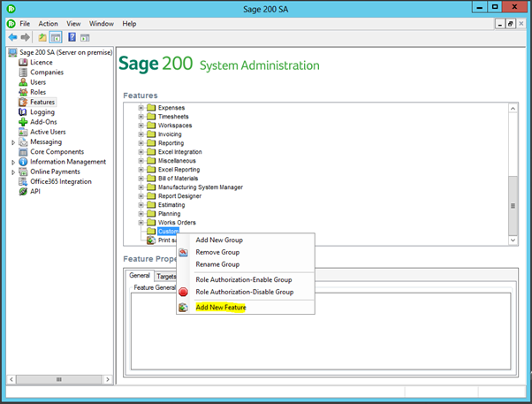Viewport: 532px width, 404px height.
Task: Open the Help menu
Action: tap(129, 24)
